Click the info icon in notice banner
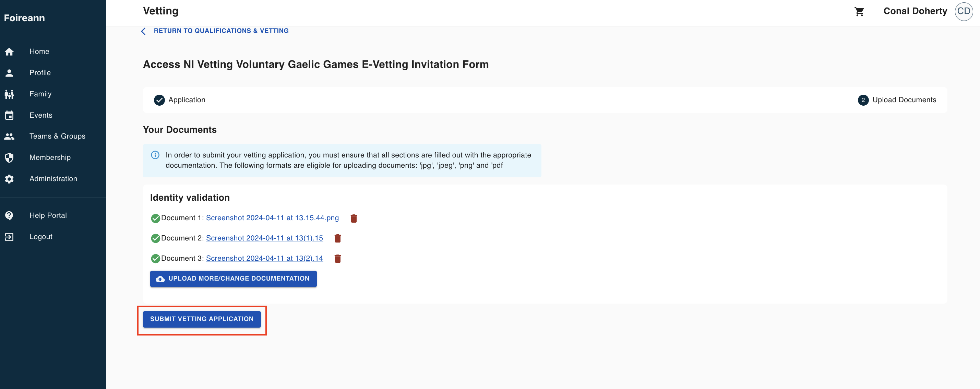 coord(155,155)
